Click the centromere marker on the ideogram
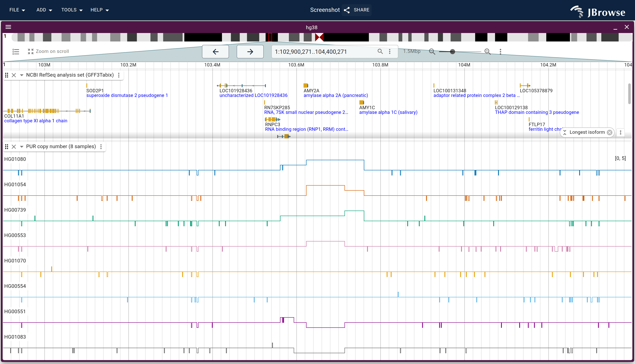Viewport: 635px width, 364px height. pyautogui.click(x=319, y=37)
